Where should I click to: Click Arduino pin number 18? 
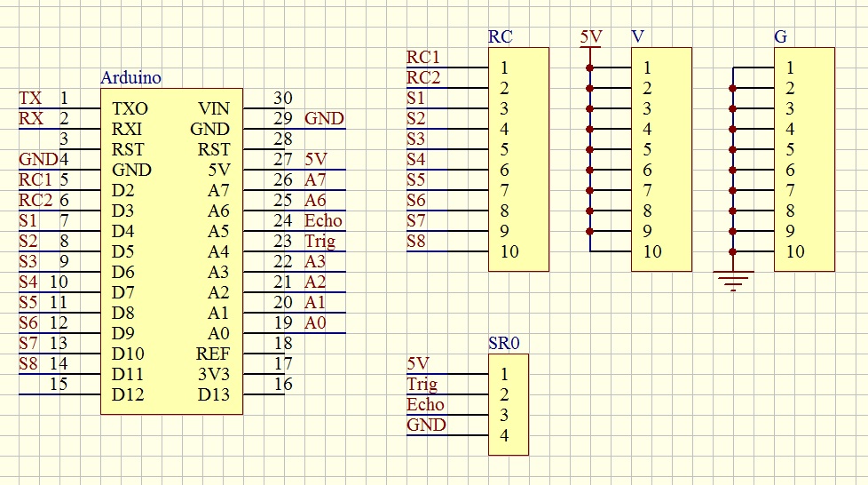[283, 344]
